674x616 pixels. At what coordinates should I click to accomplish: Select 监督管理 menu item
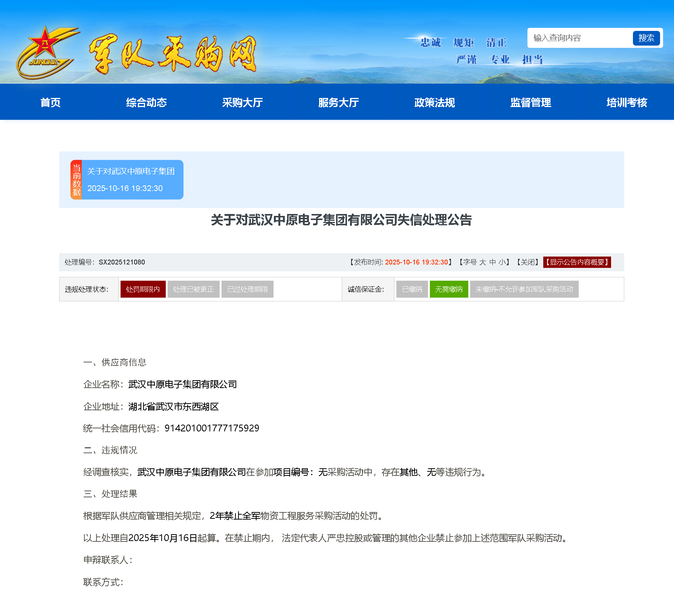(530, 102)
